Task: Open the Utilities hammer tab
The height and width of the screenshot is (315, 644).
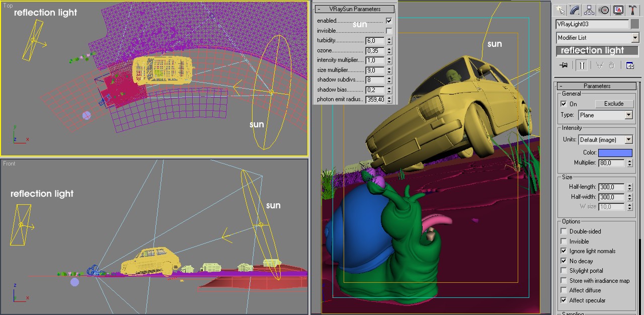Action: coord(633,10)
